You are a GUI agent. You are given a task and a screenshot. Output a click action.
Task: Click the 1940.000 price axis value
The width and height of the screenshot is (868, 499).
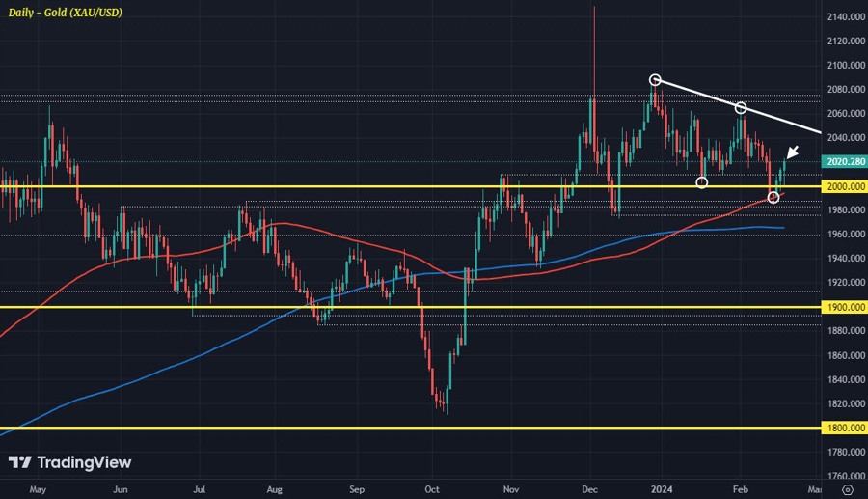pos(846,258)
